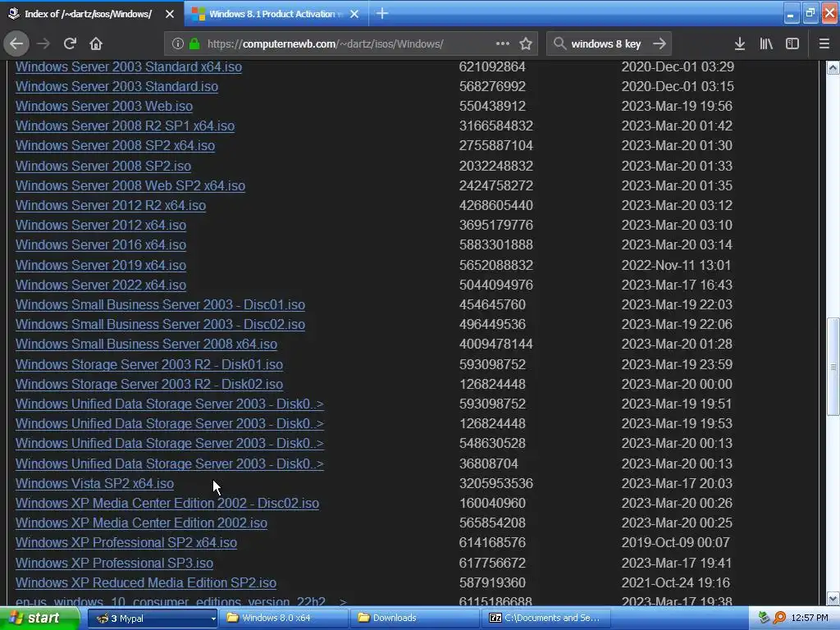Click Windows Server 2012 R2 x64.iso
The height and width of the screenshot is (630, 840).
click(111, 205)
